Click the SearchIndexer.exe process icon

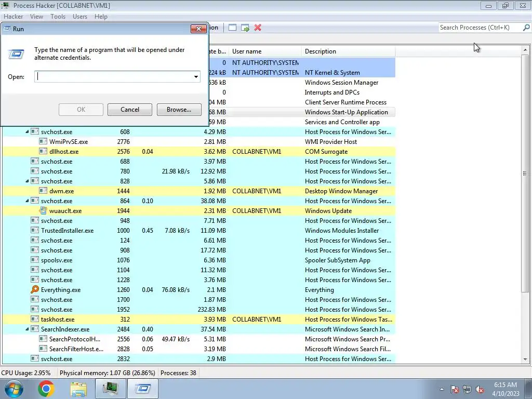35,329
